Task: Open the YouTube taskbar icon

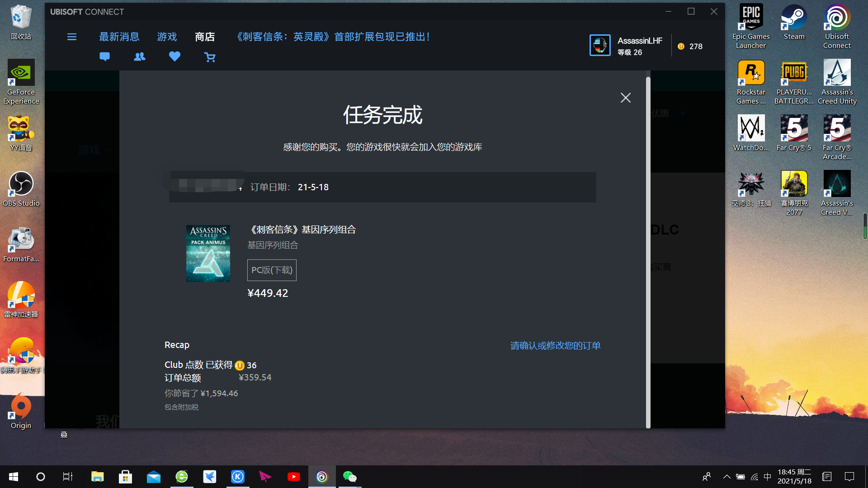Action: pyautogui.click(x=293, y=477)
